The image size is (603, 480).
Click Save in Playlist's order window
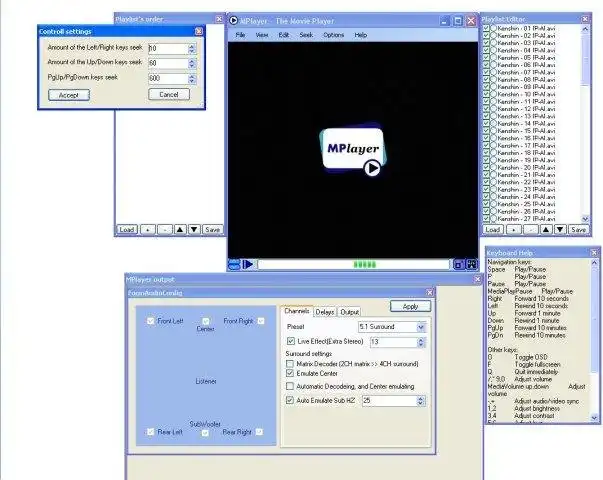pyautogui.click(x=212, y=230)
